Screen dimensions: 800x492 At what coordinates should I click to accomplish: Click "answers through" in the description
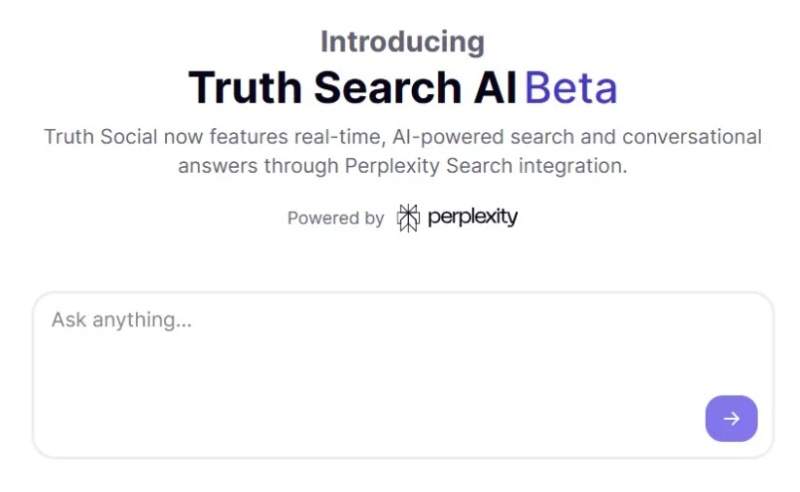(x=258, y=166)
